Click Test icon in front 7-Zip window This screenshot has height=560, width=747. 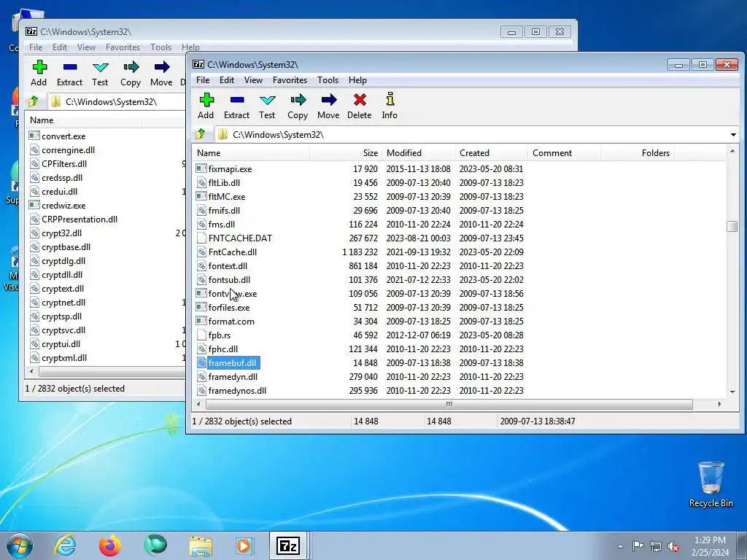pos(267,100)
